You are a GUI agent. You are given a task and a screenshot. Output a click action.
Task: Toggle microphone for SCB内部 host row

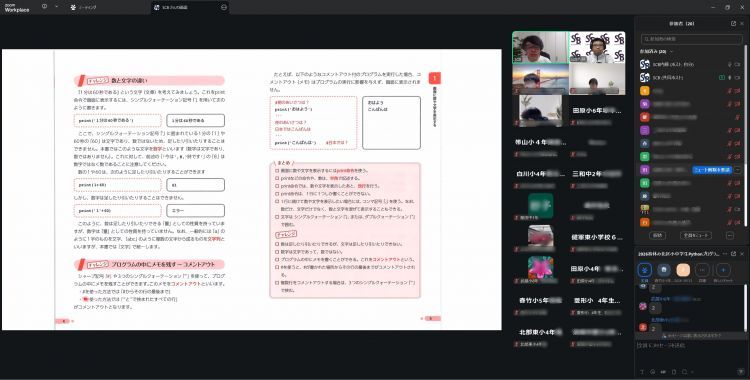tap(730, 64)
